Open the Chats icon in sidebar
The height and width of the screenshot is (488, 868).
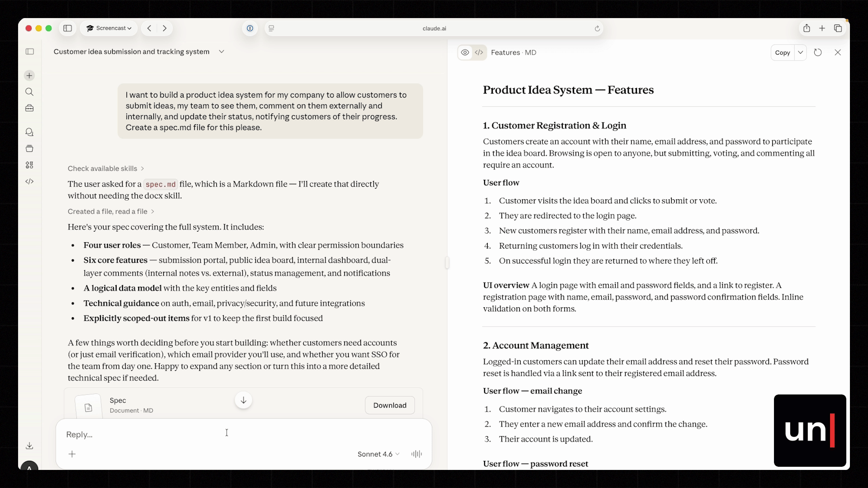coord(29,132)
